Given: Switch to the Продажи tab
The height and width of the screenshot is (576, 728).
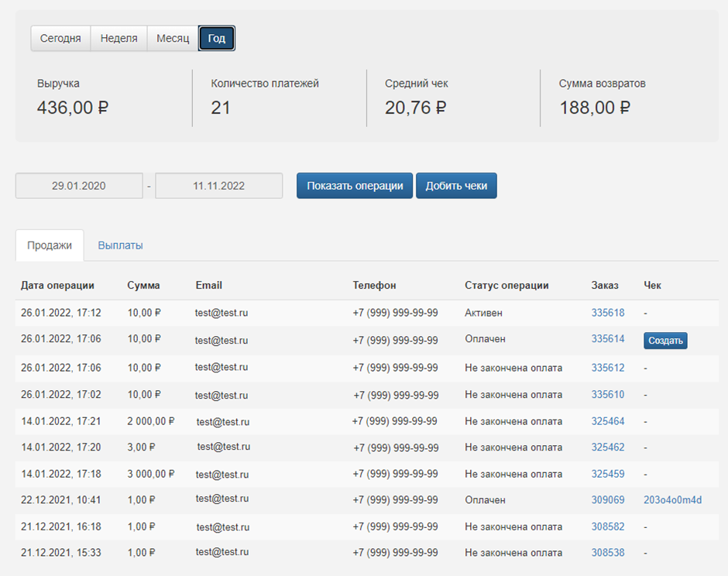Looking at the screenshot, I should (x=50, y=245).
